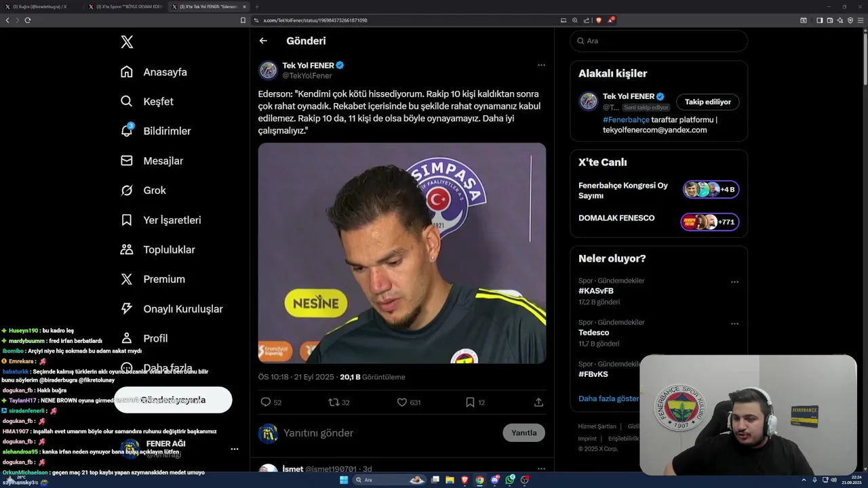868x488 pixels.
Task: Click the Brave Shields lion icon
Action: [x=598, y=20]
